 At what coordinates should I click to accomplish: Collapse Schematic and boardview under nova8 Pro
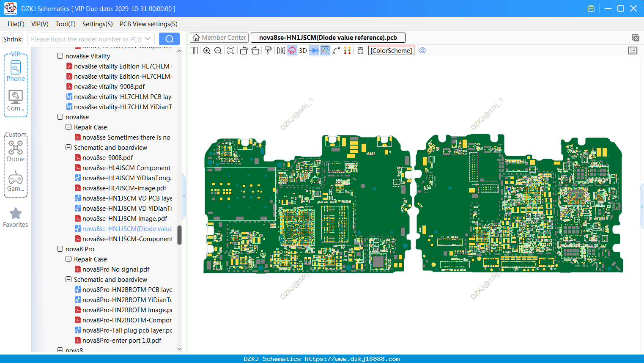coord(69,279)
